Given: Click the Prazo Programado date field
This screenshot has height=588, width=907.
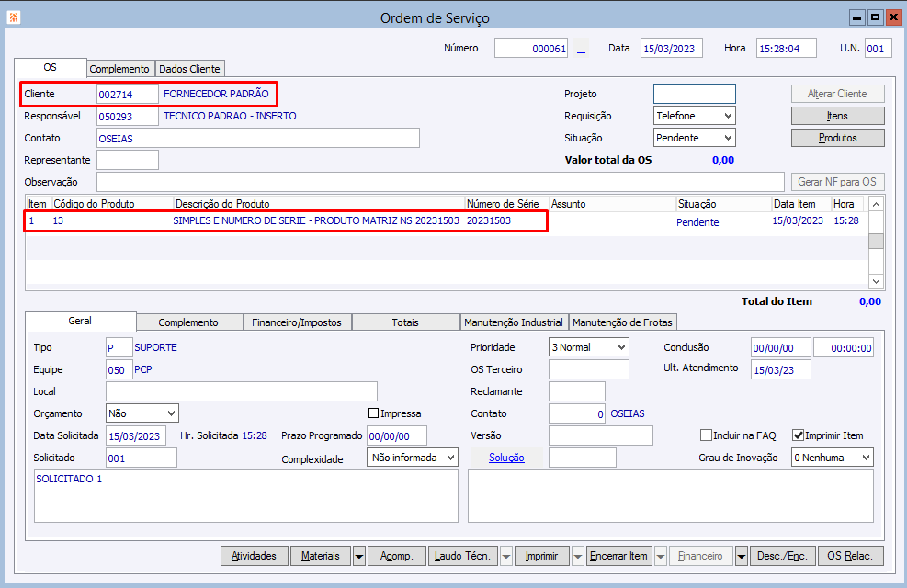Looking at the screenshot, I should pos(397,435).
